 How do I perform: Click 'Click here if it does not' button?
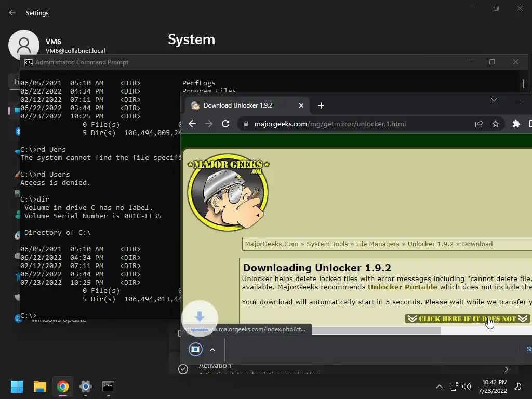467,318
